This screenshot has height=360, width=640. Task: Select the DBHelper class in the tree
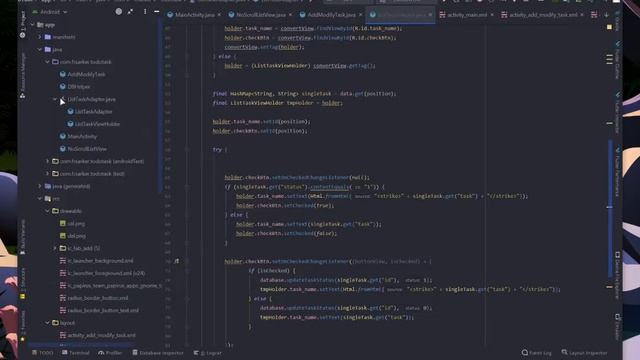pyautogui.click(x=75, y=87)
